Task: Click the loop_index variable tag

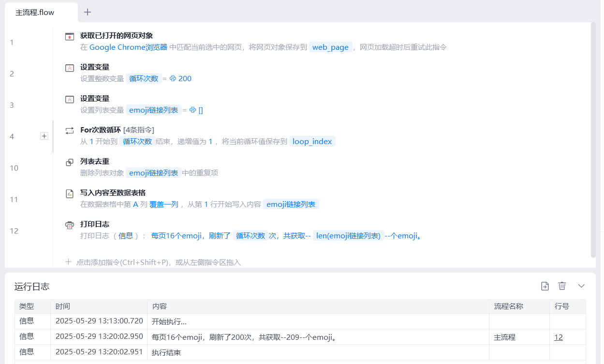Action: (x=312, y=142)
